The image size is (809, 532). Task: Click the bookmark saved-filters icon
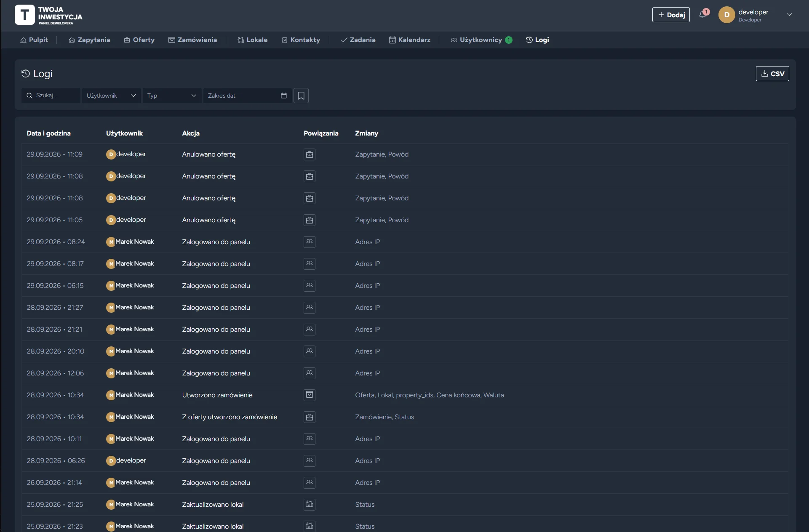(x=301, y=96)
